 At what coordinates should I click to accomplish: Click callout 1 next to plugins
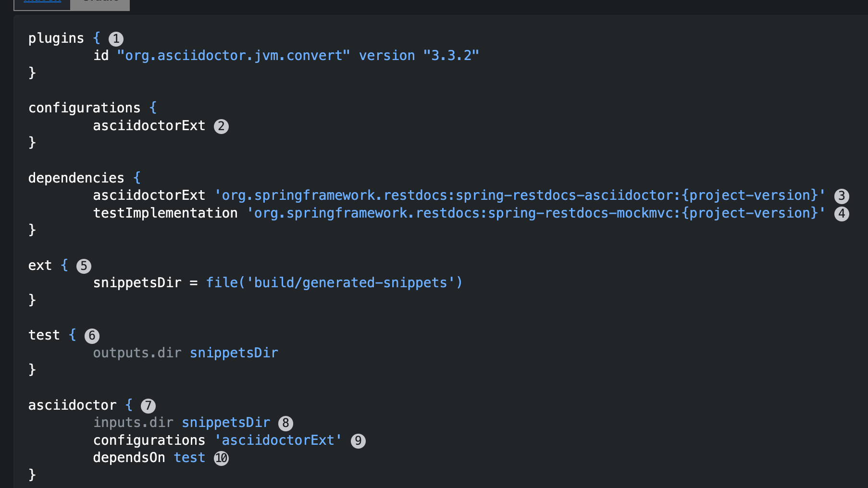[x=116, y=38]
